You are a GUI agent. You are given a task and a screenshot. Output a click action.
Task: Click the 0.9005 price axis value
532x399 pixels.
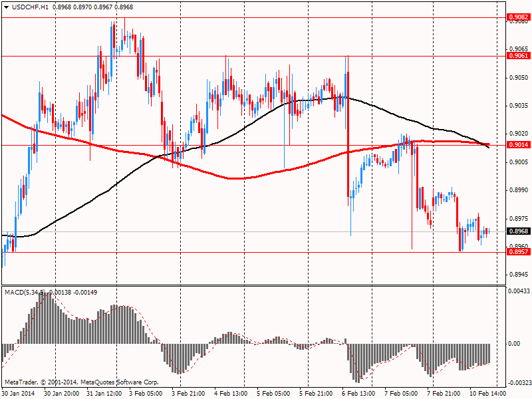pyautogui.click(x=519, y=162)
